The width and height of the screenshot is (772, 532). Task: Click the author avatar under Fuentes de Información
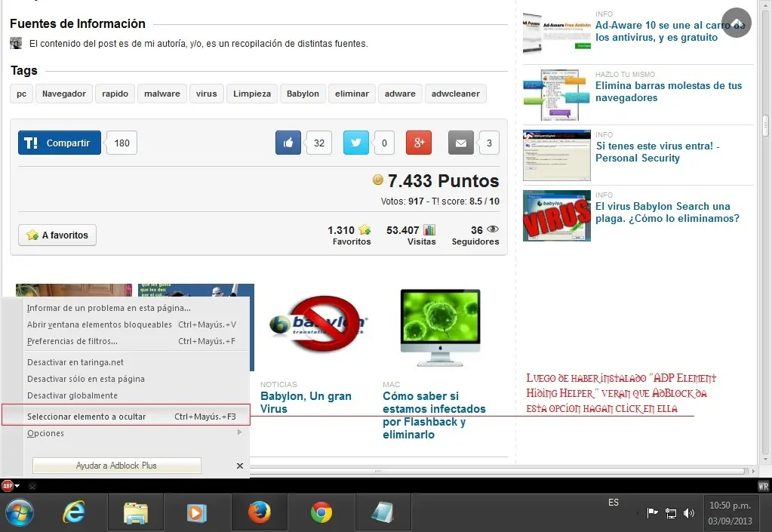(16, 43)
